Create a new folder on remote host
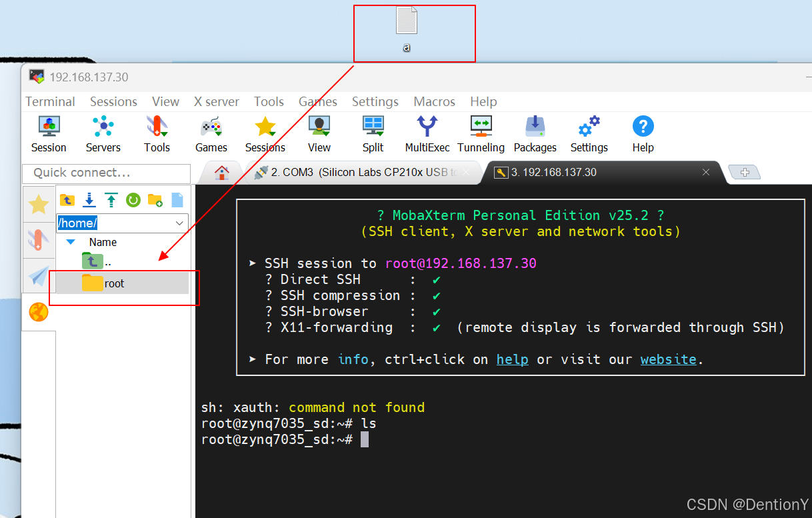Image resolution: width=812 pixels, height=518 pixels. click(x=155, y=199)
